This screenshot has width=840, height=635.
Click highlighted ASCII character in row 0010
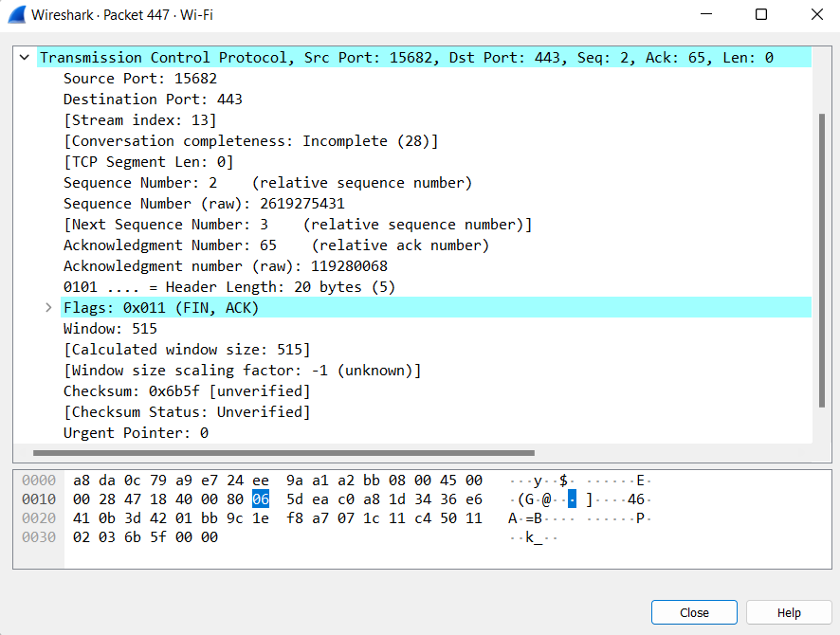[572, 499]
